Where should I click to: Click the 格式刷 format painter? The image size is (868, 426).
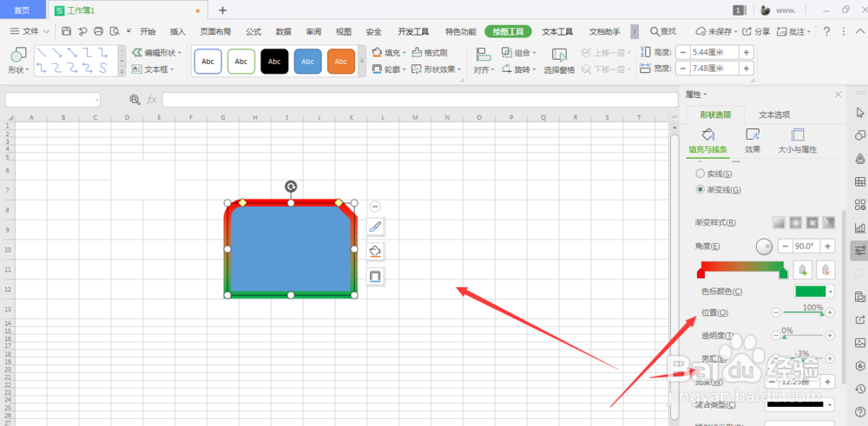[x=430, y=53]
